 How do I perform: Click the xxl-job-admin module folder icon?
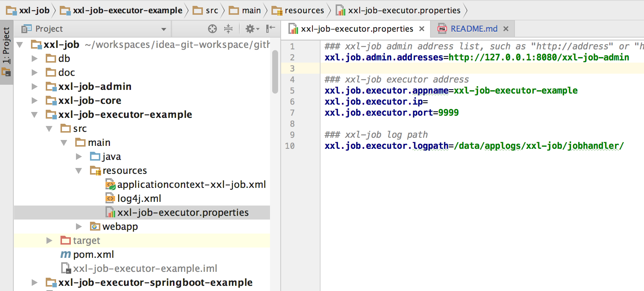point(51,87)
